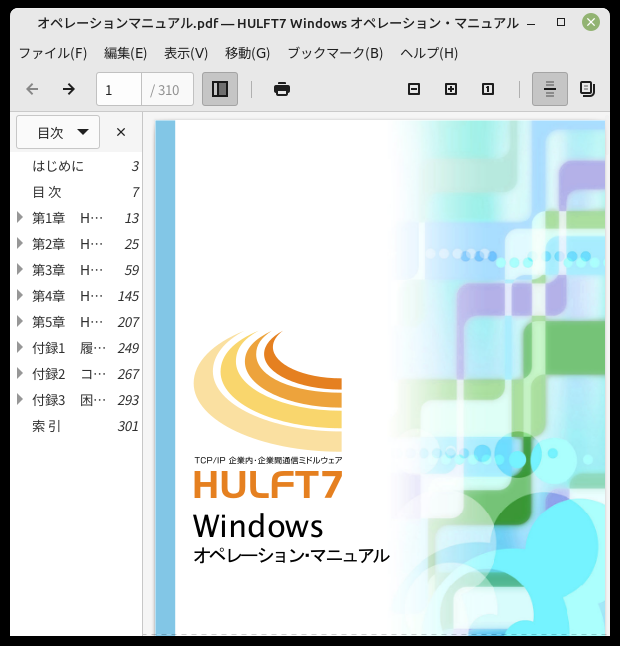620x646 pixels.
Task: Click the / 310 total pages label
Action: click(165, 90)
